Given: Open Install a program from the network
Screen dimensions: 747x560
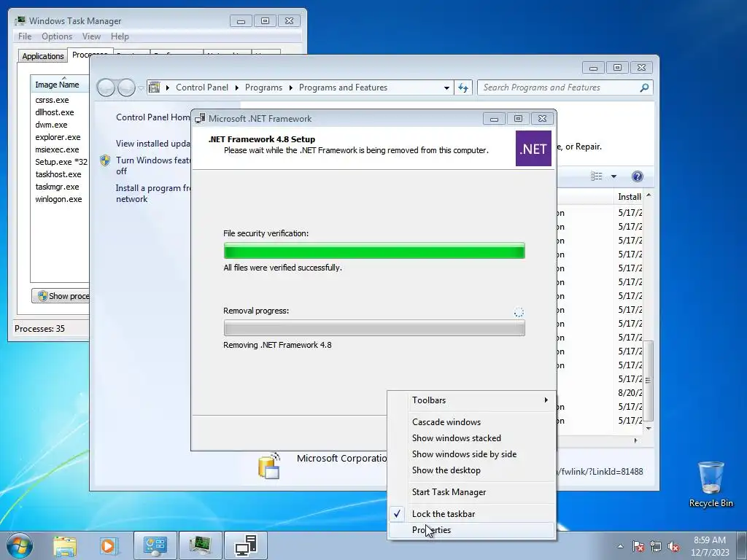Looking at the screenshot, I should pos(153,193).
